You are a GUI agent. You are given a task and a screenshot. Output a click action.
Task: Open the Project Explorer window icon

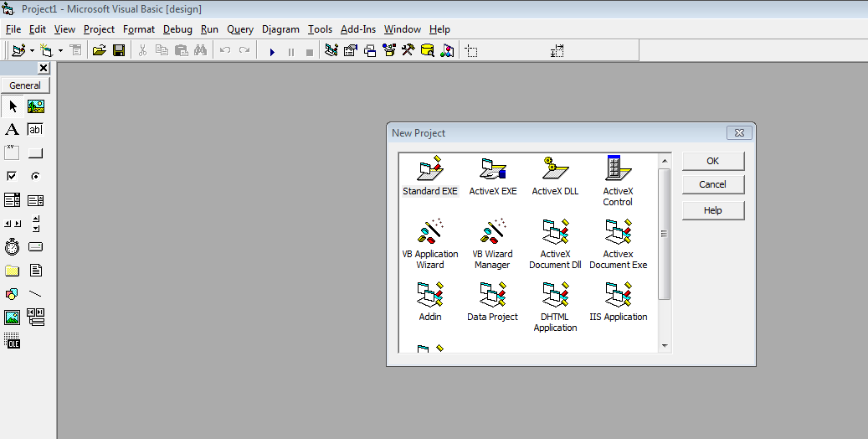(x=331, y=51)
